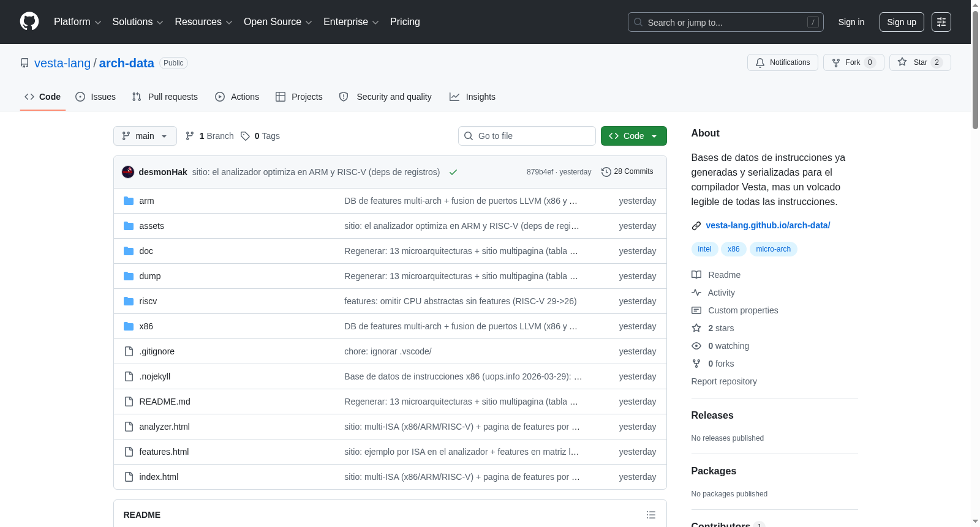Click the arm folder icon
Image resolution: width=980 pixels, height=527 pixels.
[129, 201]
